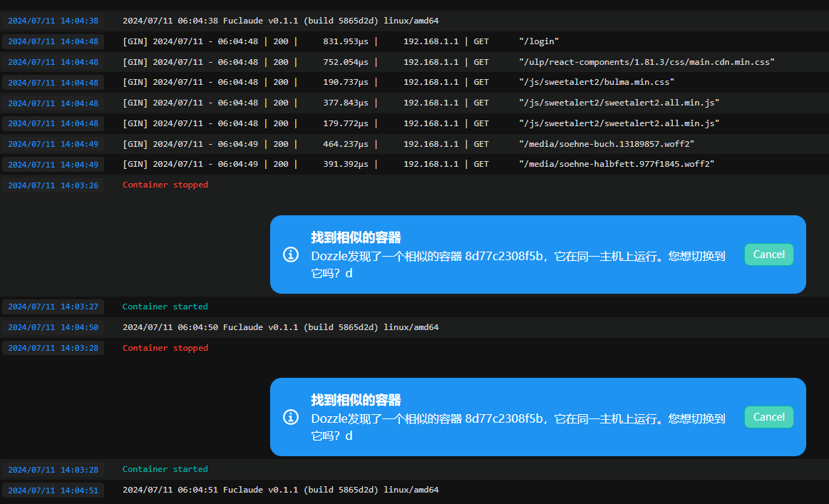Cancel the second similar container notification

[x=768, y=417]
